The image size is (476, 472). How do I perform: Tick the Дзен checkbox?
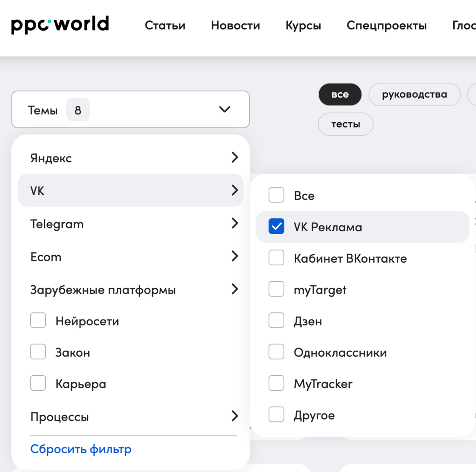click(276, 320)
